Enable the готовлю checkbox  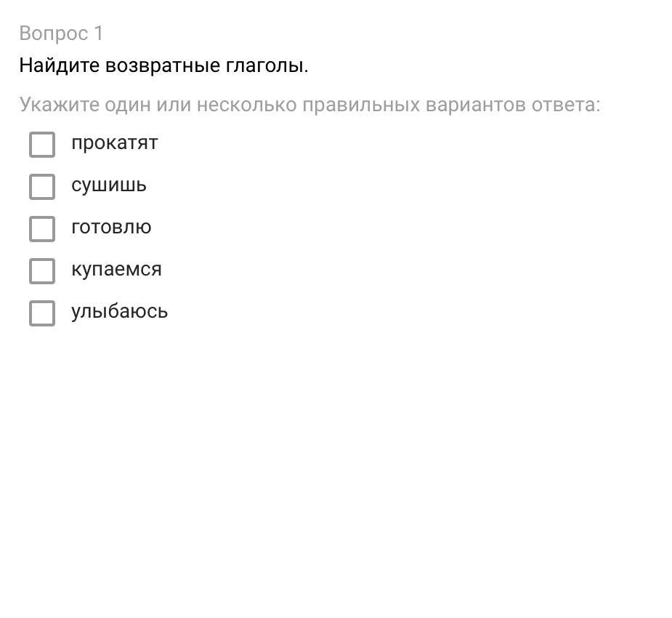click(x=42, y=228)
